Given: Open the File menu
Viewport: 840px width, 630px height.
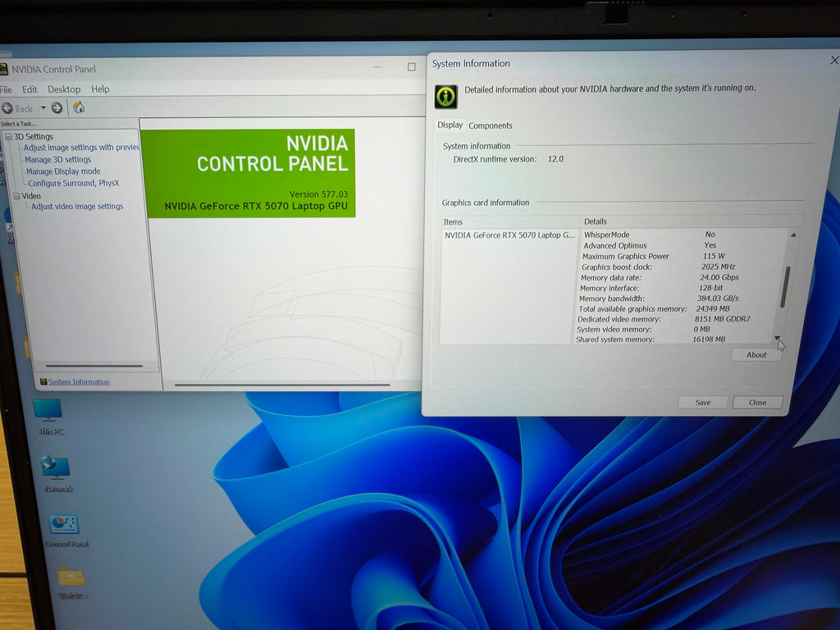Looking at the screenshot, I should tap(6, 89).
